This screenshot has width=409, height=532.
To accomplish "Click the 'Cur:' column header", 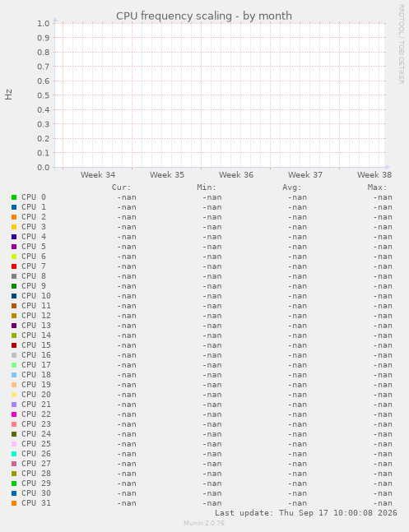I will tap(121, 187).
